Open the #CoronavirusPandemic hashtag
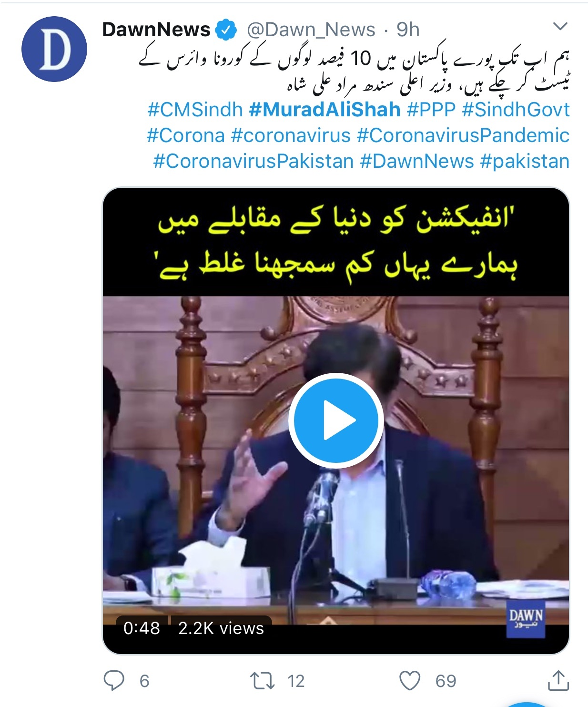Viewport: 588px width, 707px height. [463, 135]
